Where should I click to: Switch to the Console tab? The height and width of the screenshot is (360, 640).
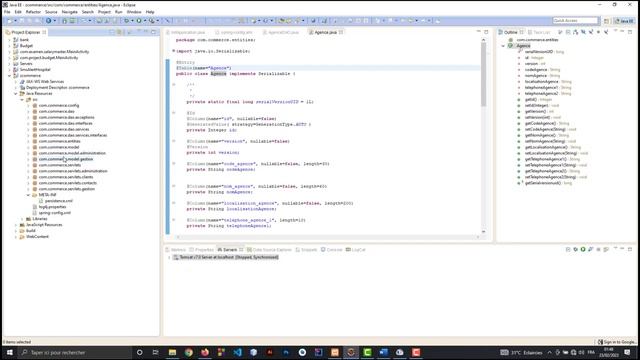[x=331, y=249]
